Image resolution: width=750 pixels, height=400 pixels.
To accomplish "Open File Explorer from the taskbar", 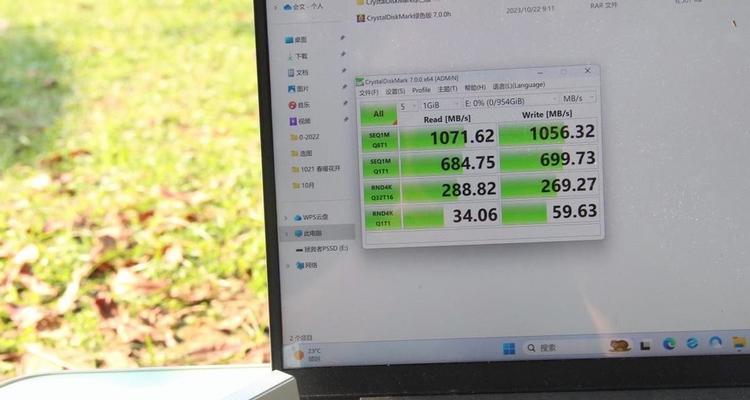I will 739,342.
